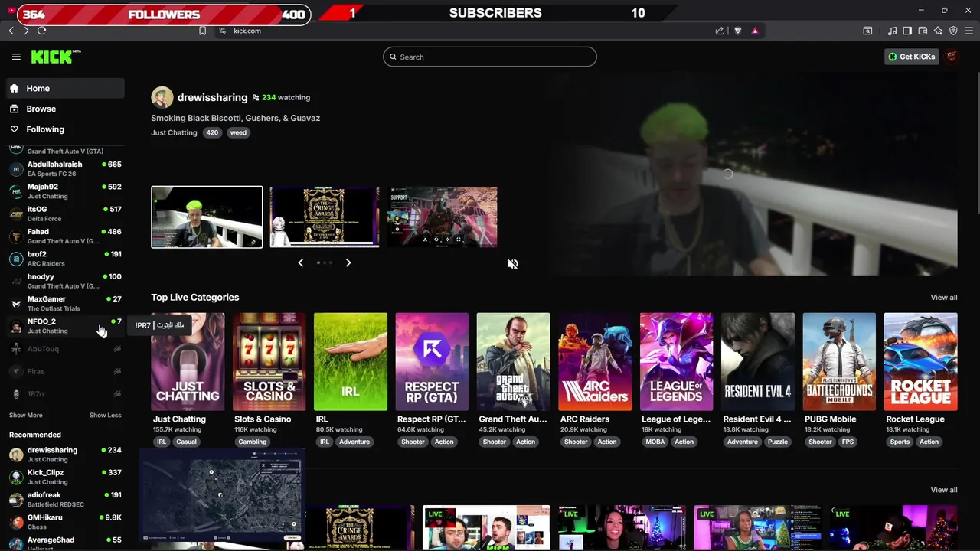The width and height of the screenshot is (980, 551).
Task: Open GMHikaru recommended channel avatar
Action: (16, 522)
